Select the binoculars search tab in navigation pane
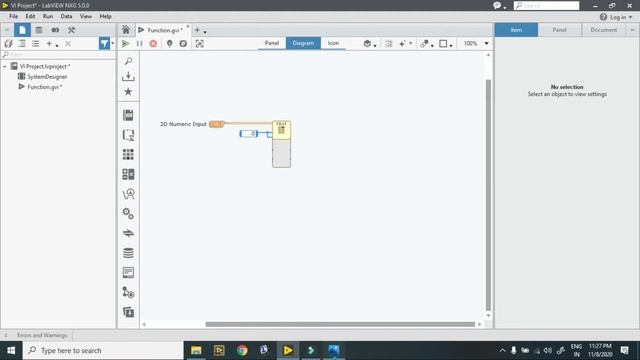Viewport: 640px width, 360px height. [x=55, y=30]
